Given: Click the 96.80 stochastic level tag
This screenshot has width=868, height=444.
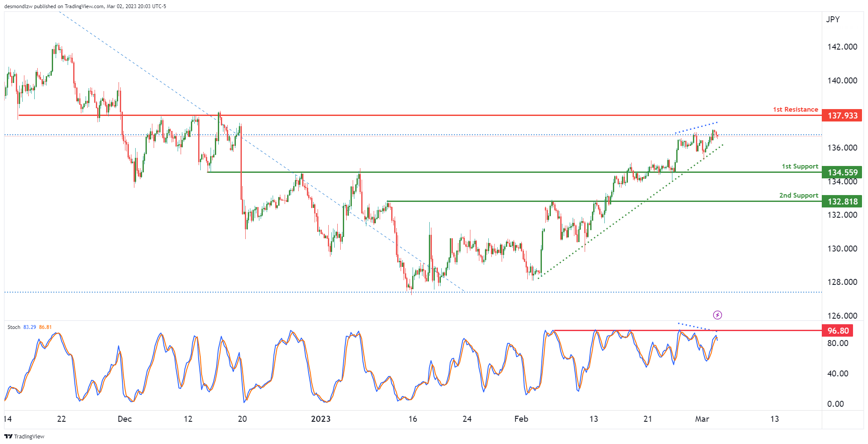Looking at the screenshot, I should [x=838, y=331].
